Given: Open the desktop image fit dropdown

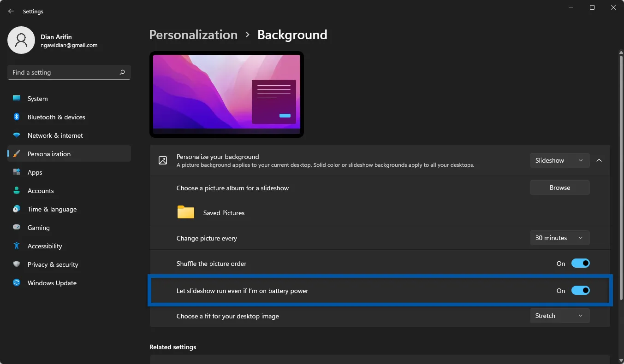Looking at the screenshot, I should click(559, 316).
